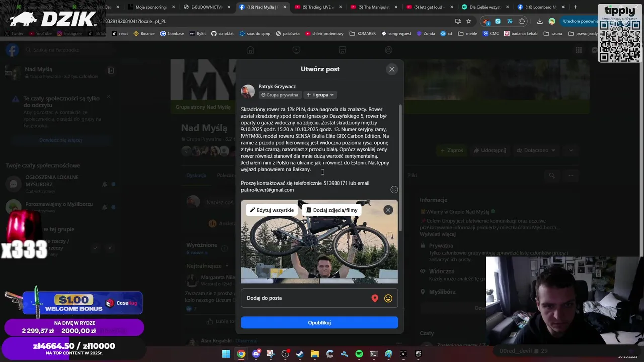Open the Coinbase bookmark
The height and width of the screenshot is (362, 644).
click(x=172, y=34)
